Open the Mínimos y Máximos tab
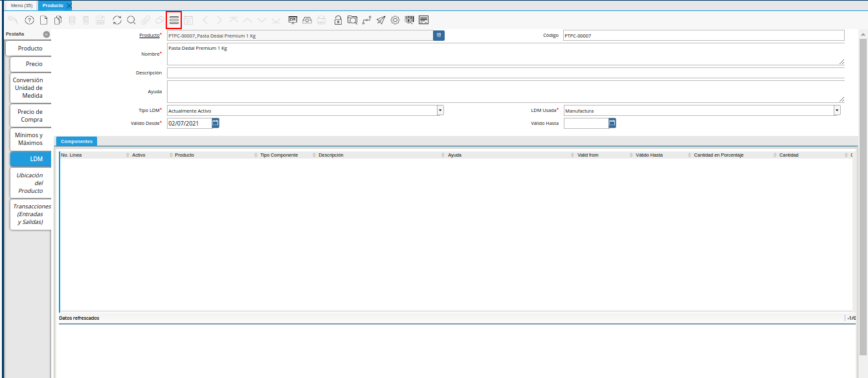Viewport: 868px width, 378px height. click(x=30, y=139)
